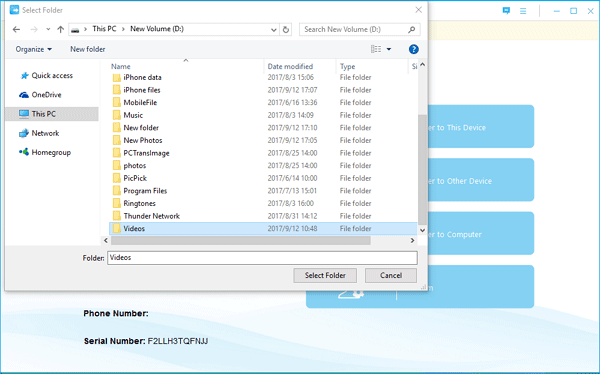Create a New folder

88,49
